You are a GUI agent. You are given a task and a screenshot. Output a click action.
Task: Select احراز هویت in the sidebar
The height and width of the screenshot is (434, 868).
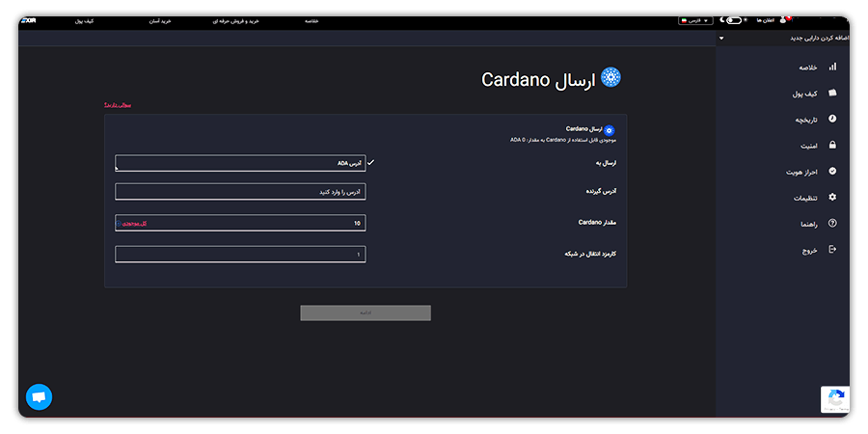[801, 173]
